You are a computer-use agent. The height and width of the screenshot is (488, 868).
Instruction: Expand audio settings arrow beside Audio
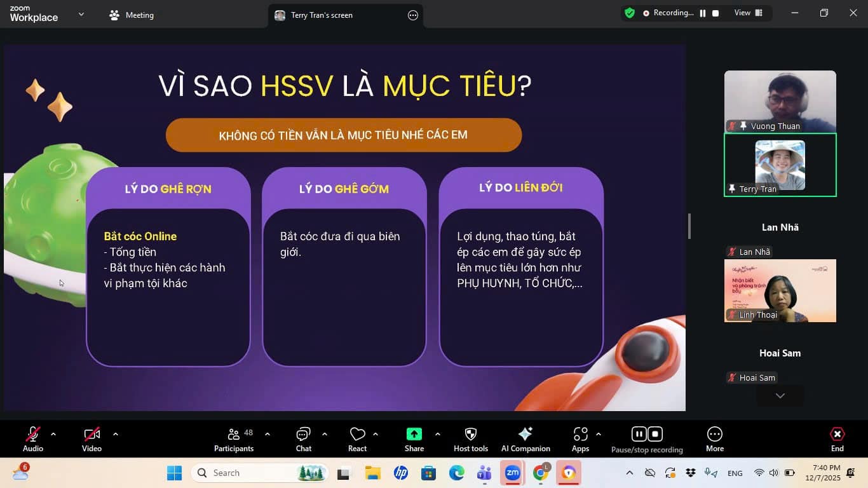point(53,434)
